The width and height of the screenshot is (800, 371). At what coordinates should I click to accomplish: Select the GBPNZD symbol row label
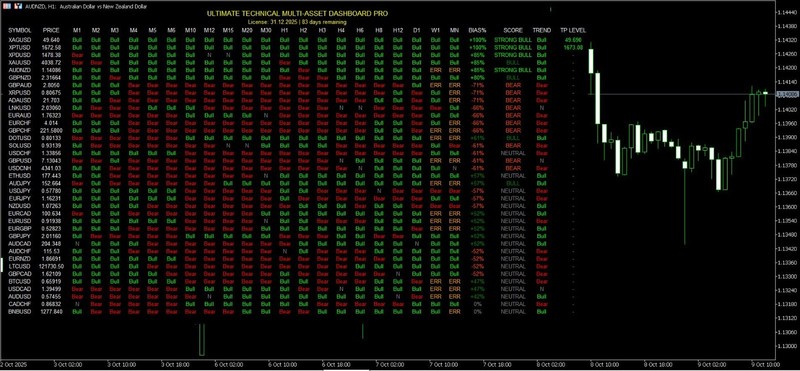click(19, 78)
